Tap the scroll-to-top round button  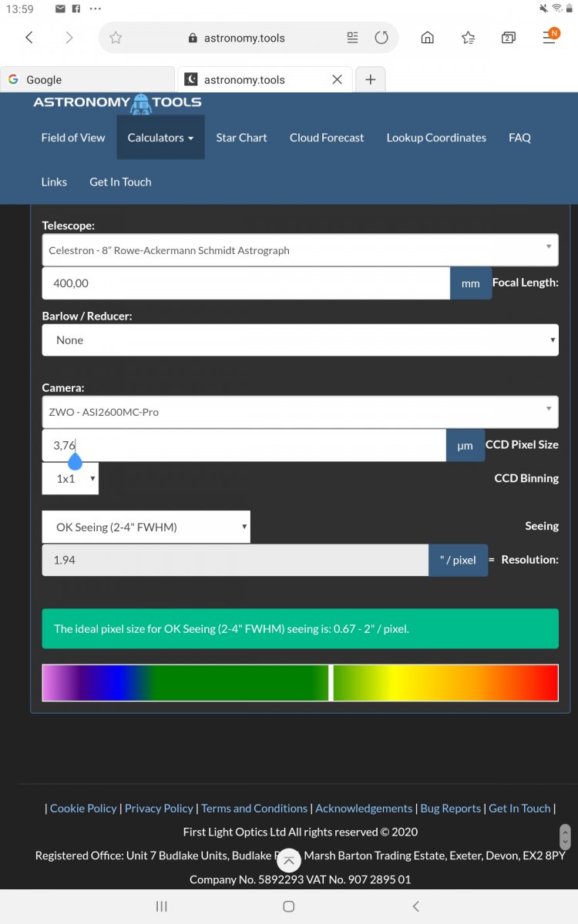pos(288,860)
